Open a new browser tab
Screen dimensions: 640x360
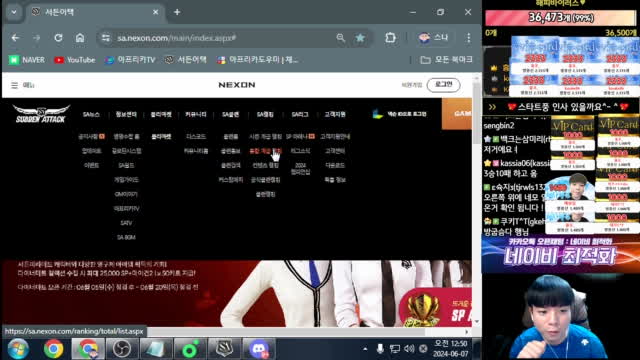(177, 12)
